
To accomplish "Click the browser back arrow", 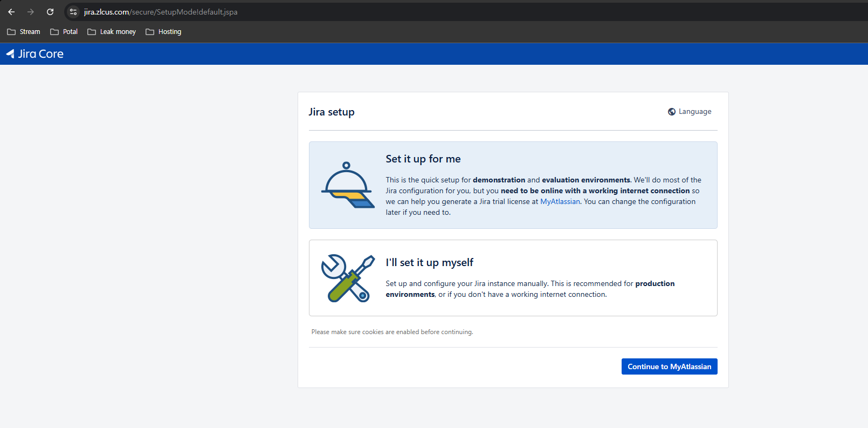I will pyautogui.click(x=11, y=12).
